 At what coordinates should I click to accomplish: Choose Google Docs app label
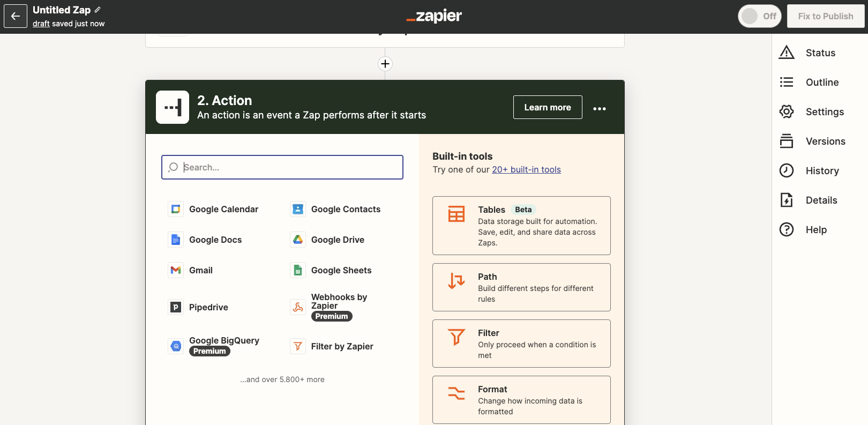pyautogui.click(x=215, y=240)
